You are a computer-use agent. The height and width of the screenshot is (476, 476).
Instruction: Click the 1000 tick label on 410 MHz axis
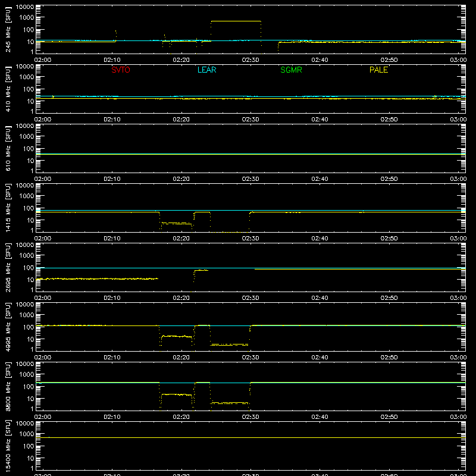pos(27,77)
